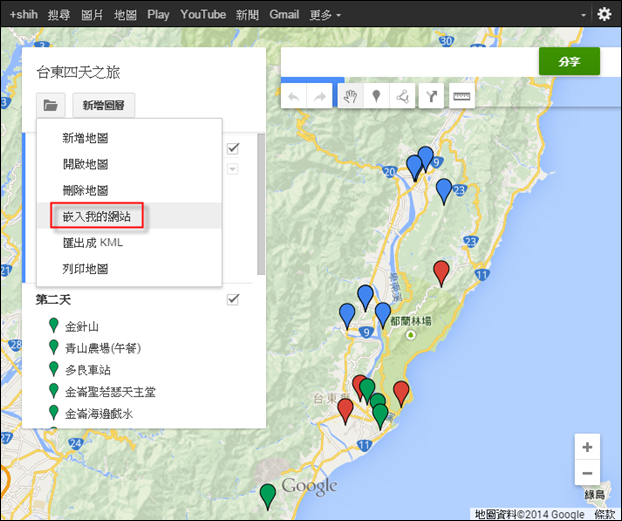Click the undo arrow in map toolbar
The image size is (622, 521).
coord(294,96)
